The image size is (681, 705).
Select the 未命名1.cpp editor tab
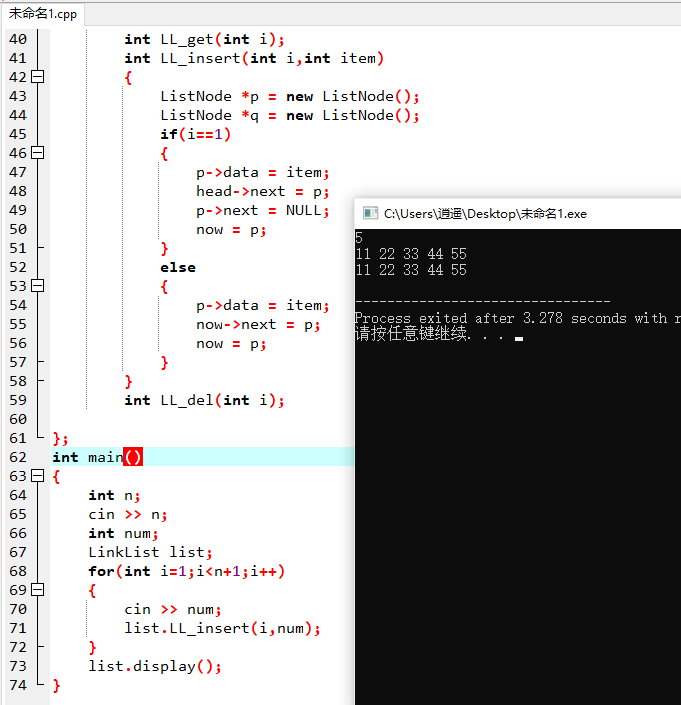pyautogui.click(x=43, y=14)
